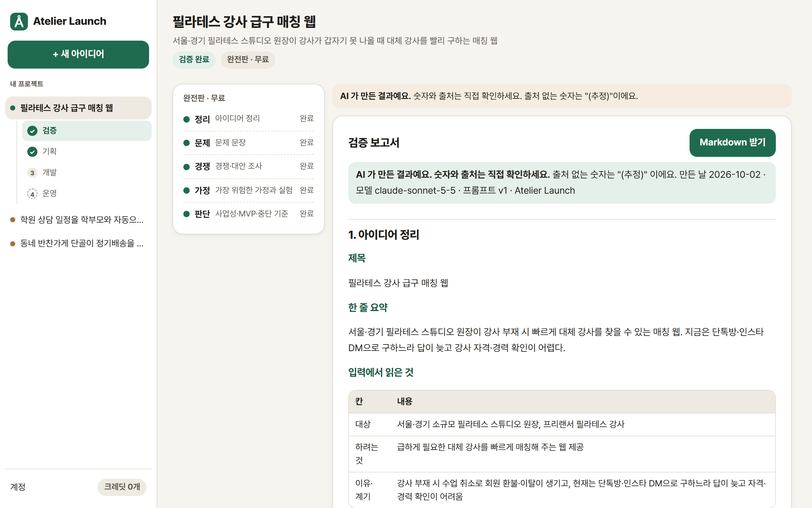The height and width of the screenshot is (508, 812).
Task: Jump to 경쟁 경쟁·대안 조사 section
Action: tap(249, 166)
